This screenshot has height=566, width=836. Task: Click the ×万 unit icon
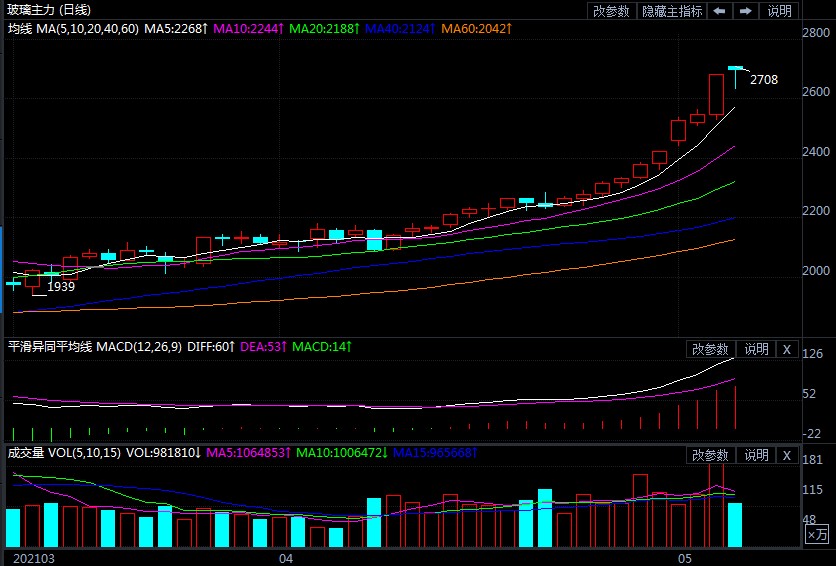(817, 536)
